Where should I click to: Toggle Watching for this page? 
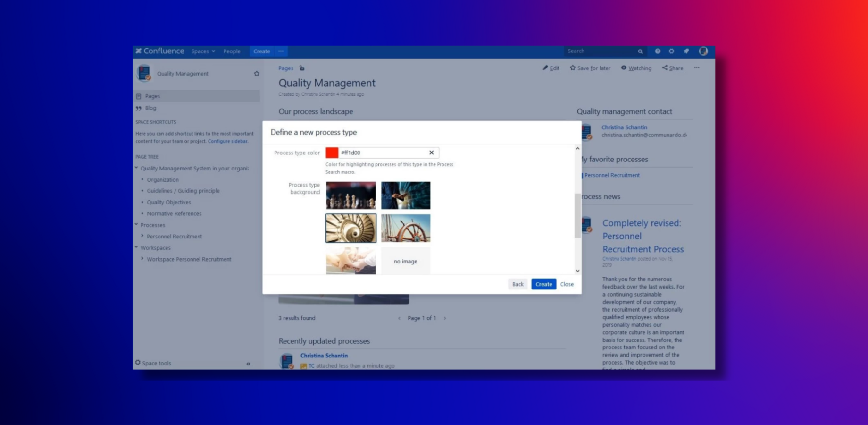[635, 68]
